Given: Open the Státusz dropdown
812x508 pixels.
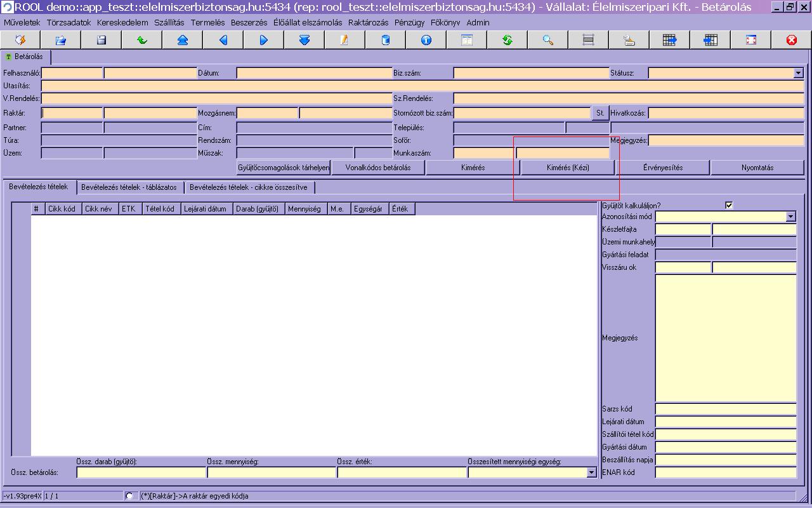Looking at the screenshot, I should point(798,74).
